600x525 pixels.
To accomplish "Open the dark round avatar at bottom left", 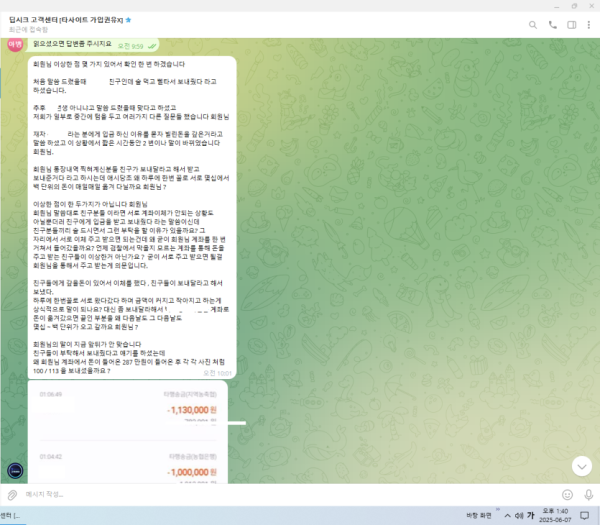I will 15,471.
